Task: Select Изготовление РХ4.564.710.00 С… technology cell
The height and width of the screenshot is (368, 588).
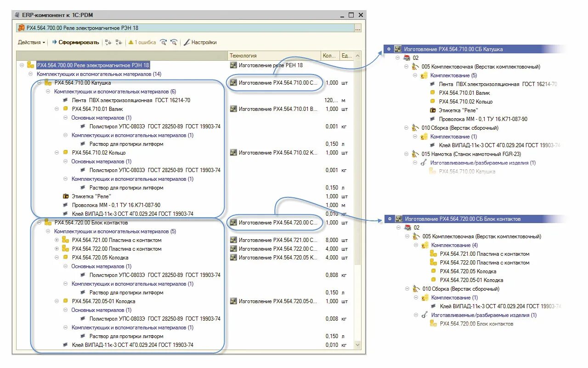Action: pos(273,83)
